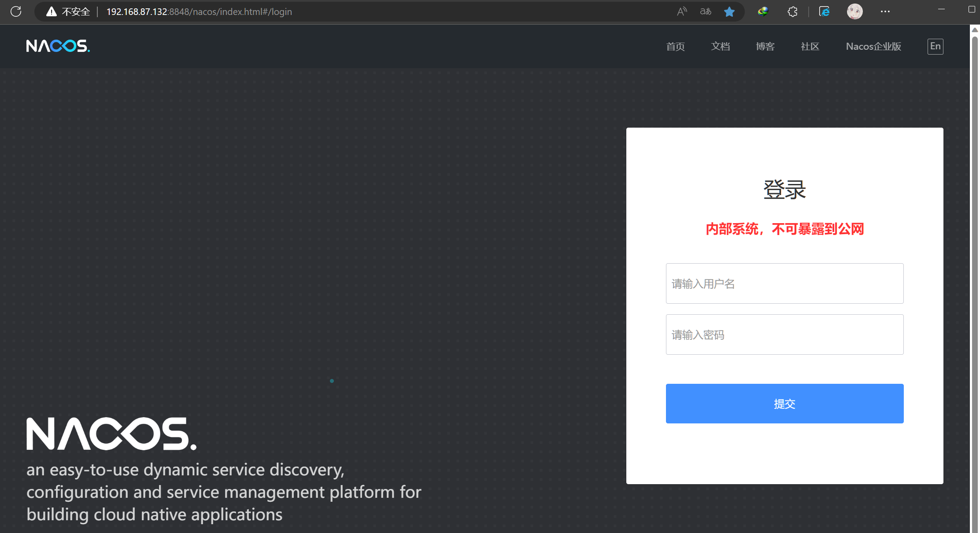980x533 pixels.
Task: Submit login with the 提交 button
Action: point(784,404)
